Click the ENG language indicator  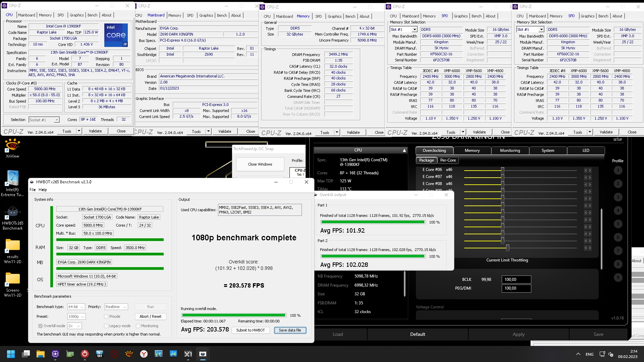(590, 354)
